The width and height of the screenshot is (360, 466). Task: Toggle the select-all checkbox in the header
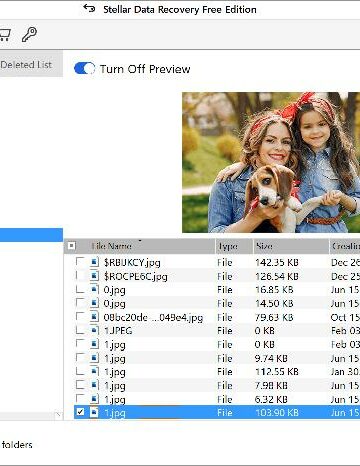coord(71,246)
